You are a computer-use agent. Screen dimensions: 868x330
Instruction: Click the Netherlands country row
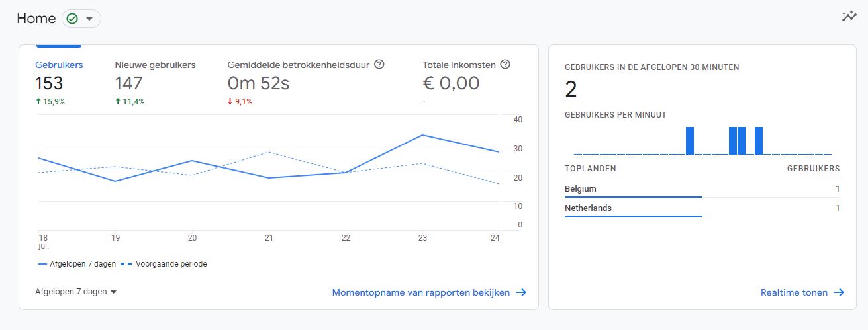702,208
